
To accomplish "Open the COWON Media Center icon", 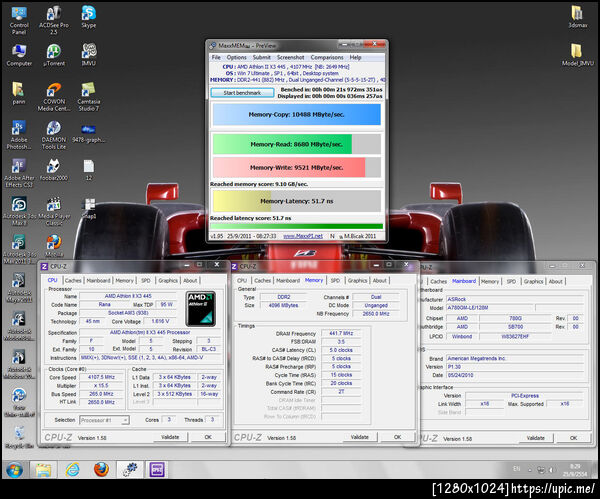I will pos(54,97).
